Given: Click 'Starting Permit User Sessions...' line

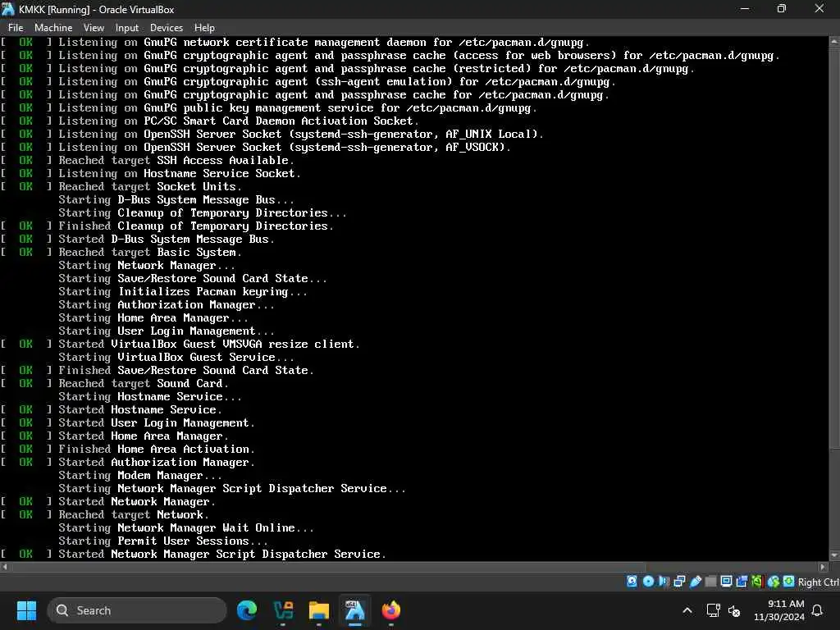Looking at the screenshot, I should 163,541.
